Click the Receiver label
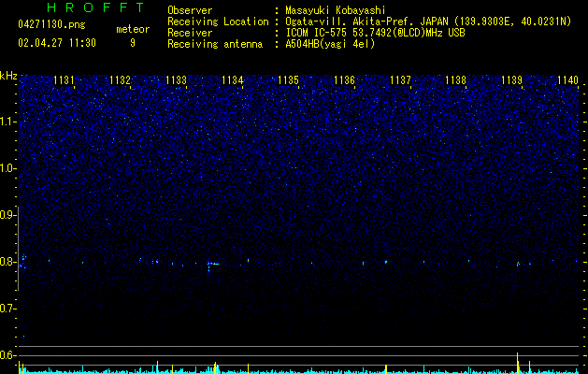This screenshot has width=588, height=374. point(190,33)
